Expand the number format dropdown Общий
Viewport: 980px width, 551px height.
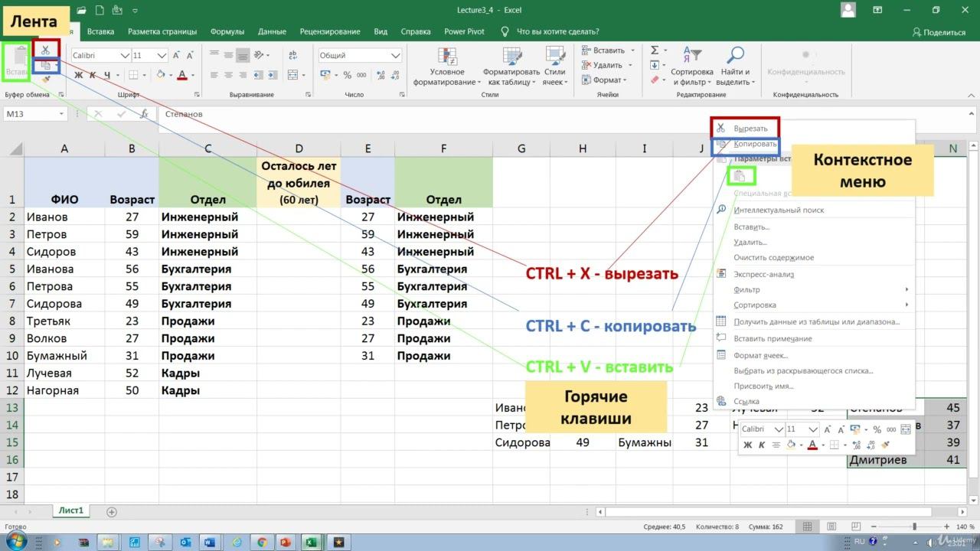coord(395,56)
